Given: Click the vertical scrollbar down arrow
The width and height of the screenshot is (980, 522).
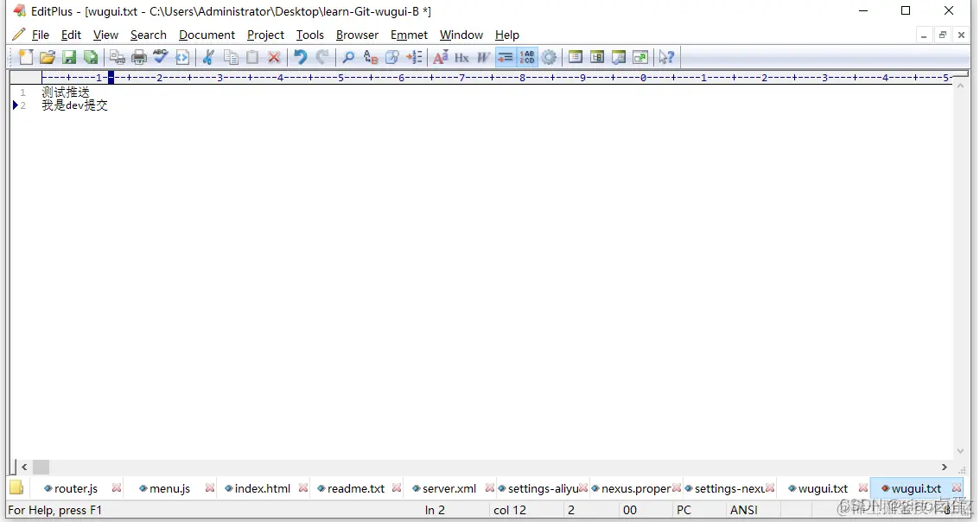Looking at the screenshot, I should coord(960,451).
